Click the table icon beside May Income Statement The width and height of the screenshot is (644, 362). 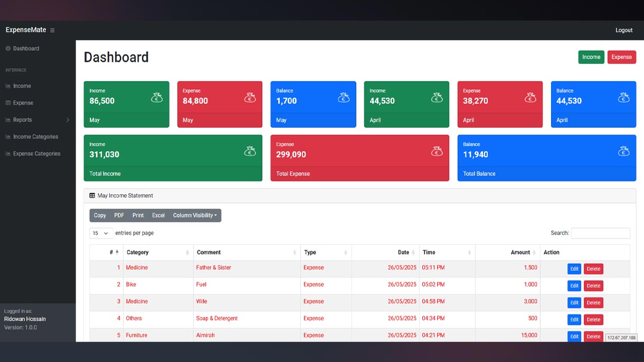pos(92,196)
